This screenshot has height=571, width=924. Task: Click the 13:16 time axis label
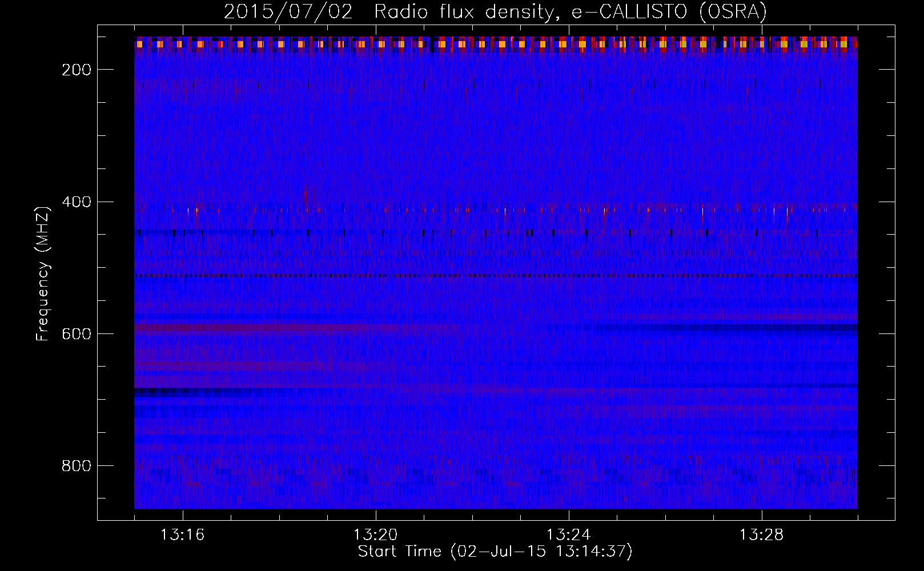[x=182, y=535]
